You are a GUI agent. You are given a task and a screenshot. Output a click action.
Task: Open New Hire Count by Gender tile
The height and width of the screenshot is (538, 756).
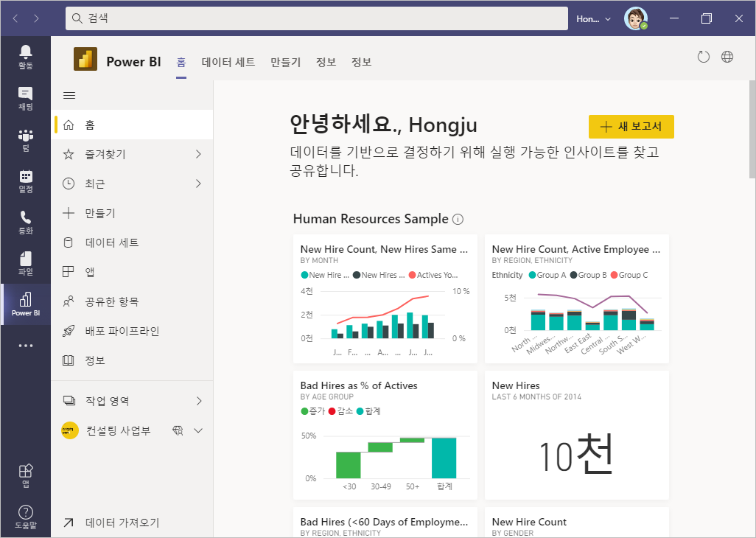point(577,523)
